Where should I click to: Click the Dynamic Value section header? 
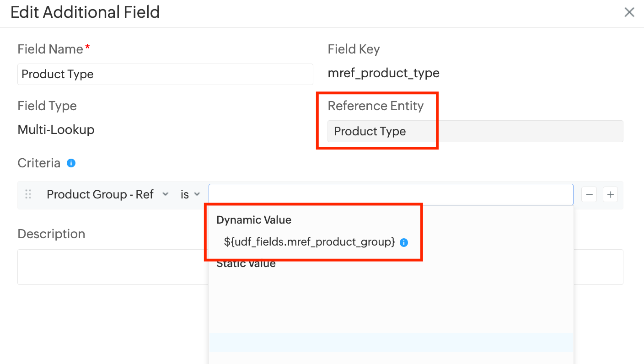click(254, 220)
